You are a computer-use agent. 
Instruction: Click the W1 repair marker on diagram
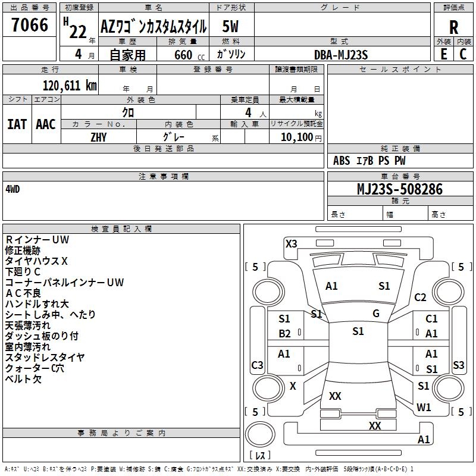(424, 408)
